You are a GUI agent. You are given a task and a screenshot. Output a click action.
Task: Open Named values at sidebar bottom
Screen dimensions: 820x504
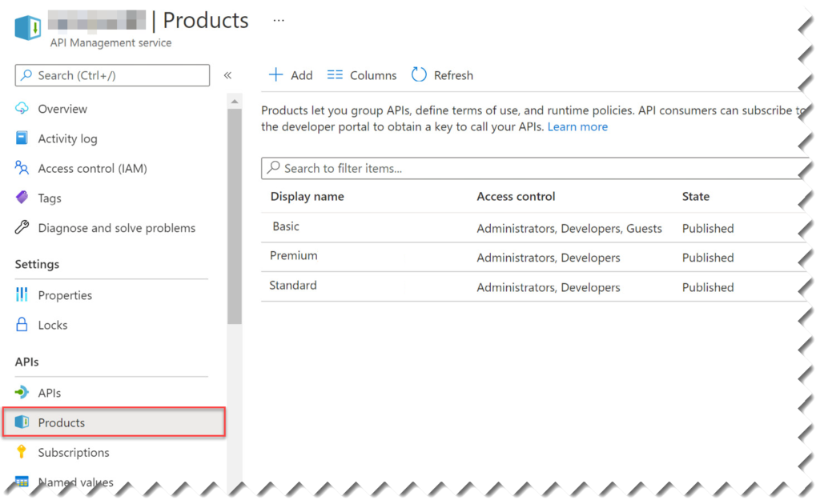[x=76, y=482]
